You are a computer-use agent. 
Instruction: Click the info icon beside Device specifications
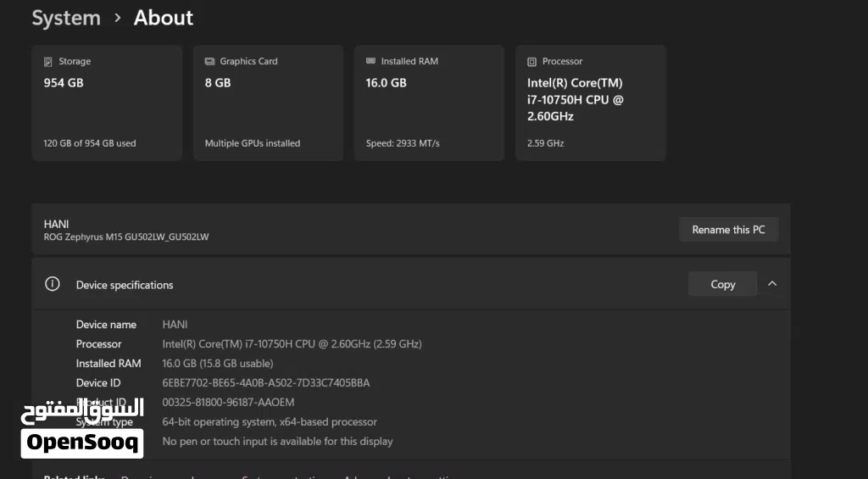52,284
